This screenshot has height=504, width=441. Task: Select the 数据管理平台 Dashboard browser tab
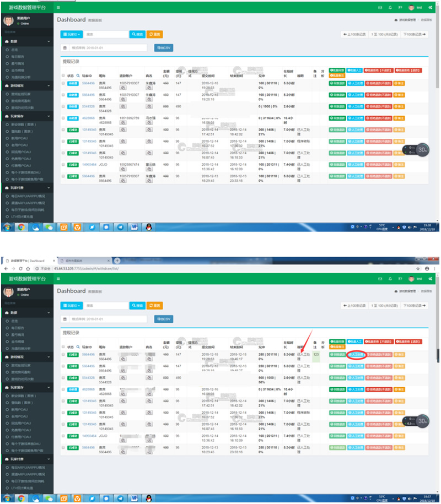click(28, 261)
